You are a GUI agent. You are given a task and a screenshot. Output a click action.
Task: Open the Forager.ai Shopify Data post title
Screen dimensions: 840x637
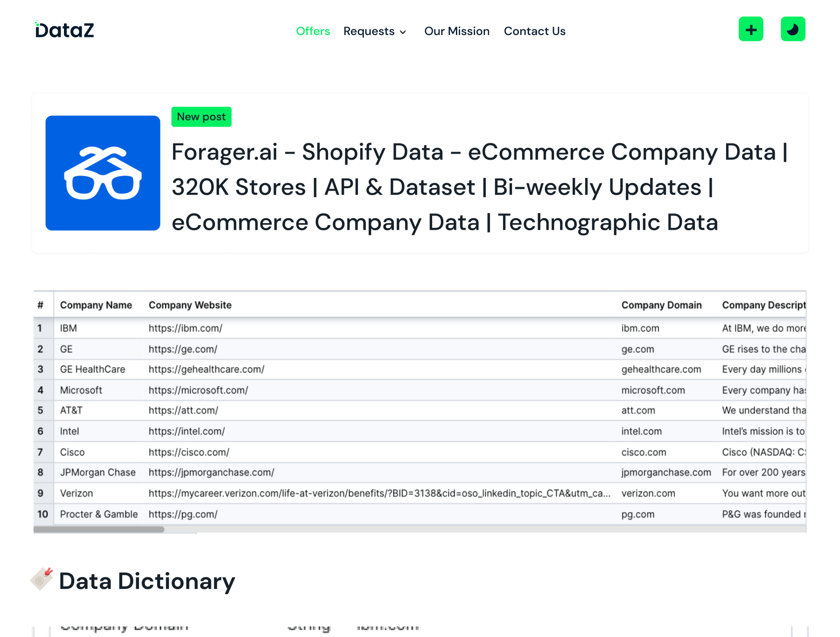click(480, 187)
